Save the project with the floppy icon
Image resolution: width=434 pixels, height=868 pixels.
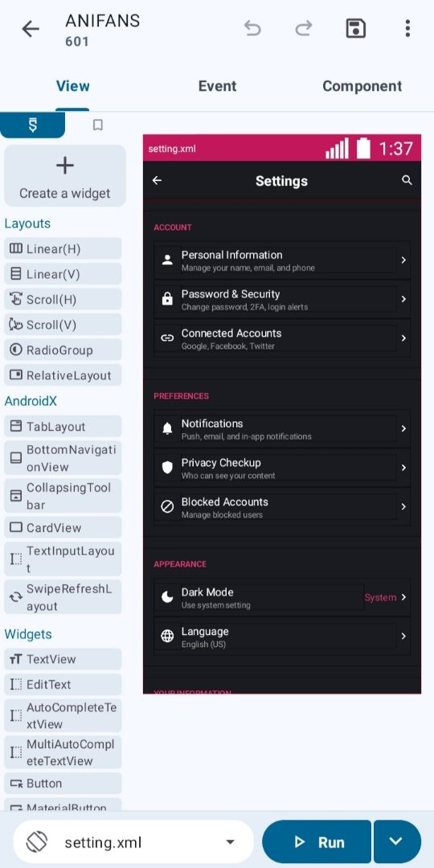(x=355, y=28)
